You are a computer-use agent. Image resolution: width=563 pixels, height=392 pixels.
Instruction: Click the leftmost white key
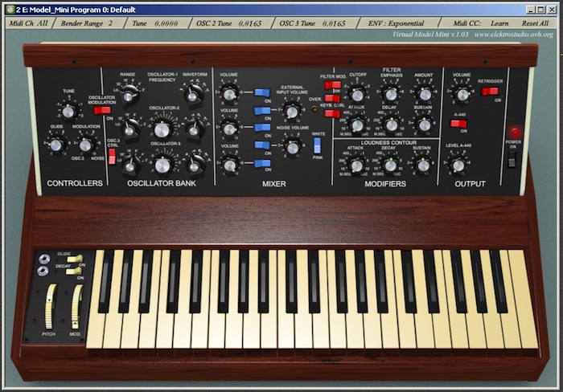(95, 323)
